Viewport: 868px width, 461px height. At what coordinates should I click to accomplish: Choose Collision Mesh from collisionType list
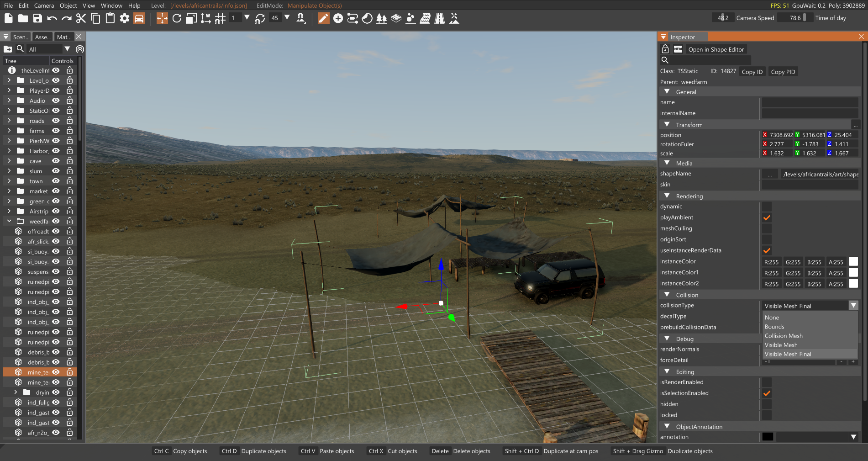click(x=784, y=336)
